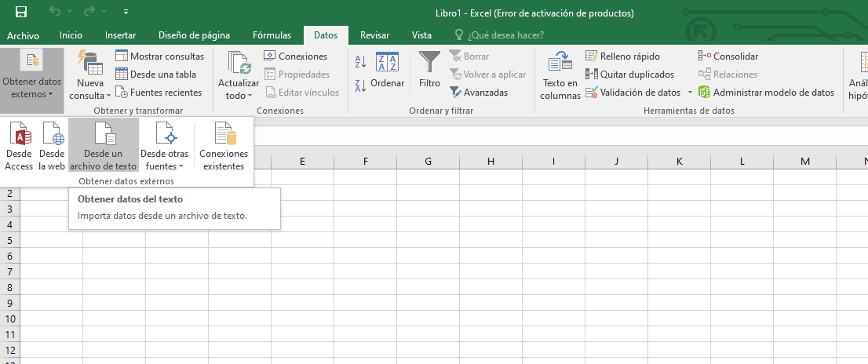Switch to the Revisar tab
The height and width of the screenshot is (364, 868).
tap(375, 35)
